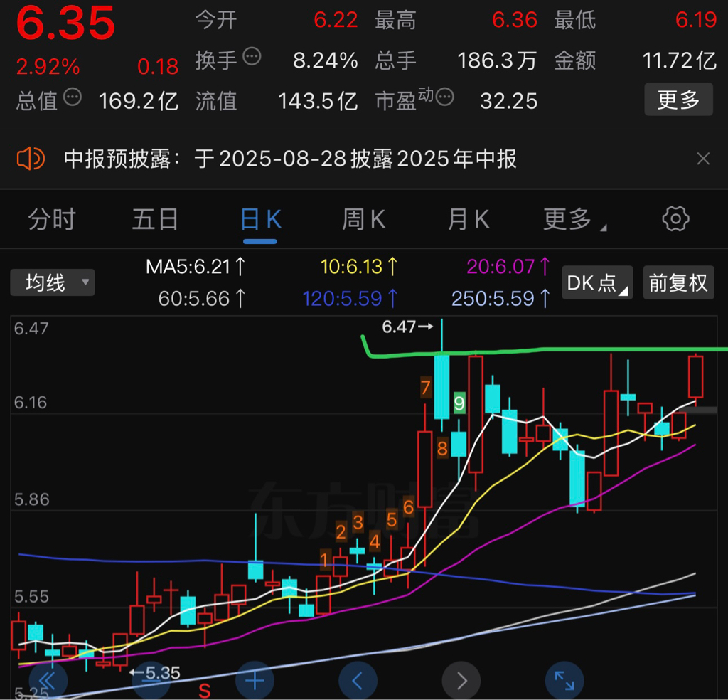The image size is (728, 700).
Task: Tap the yellow 10:6.13 average value
Action: 359,267
